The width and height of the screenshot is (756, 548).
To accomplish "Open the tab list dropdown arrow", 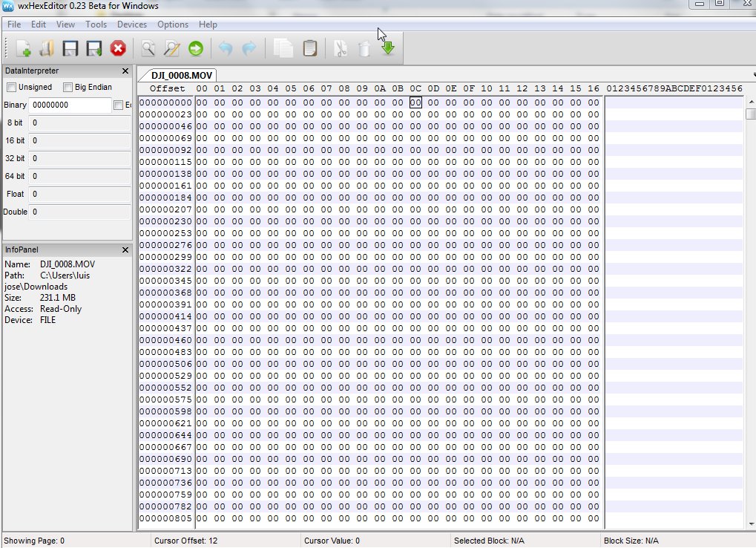I will [754, 75].
